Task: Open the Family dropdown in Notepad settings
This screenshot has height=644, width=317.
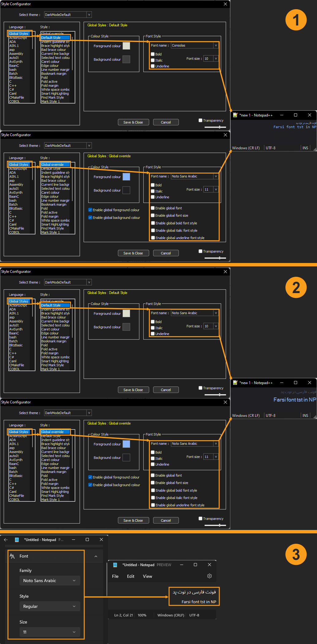Action: pyautogui.click(x=50, y=581)
